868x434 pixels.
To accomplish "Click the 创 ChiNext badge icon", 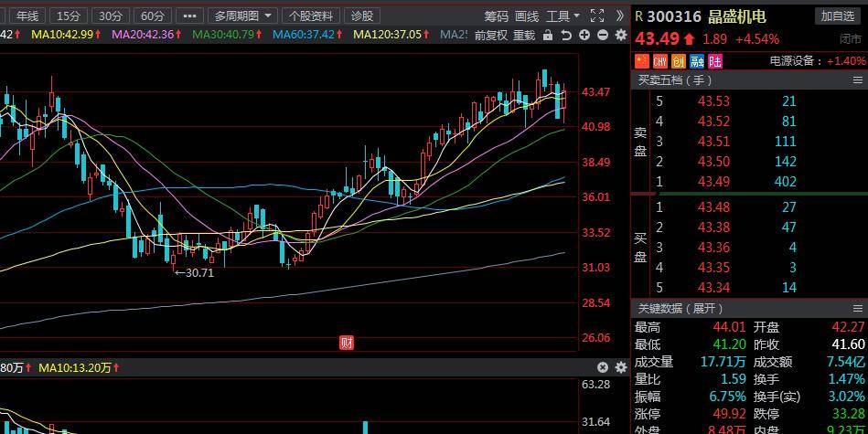I will 678,61.
